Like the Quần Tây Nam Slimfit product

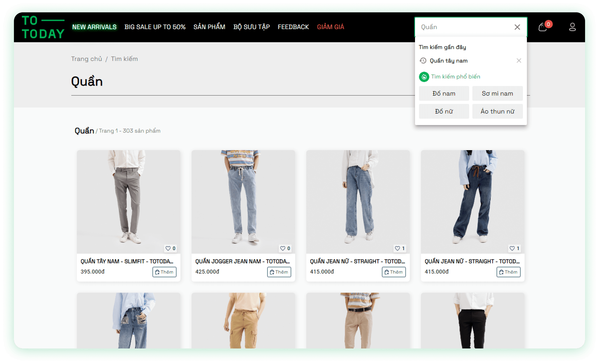coord(171,248)
